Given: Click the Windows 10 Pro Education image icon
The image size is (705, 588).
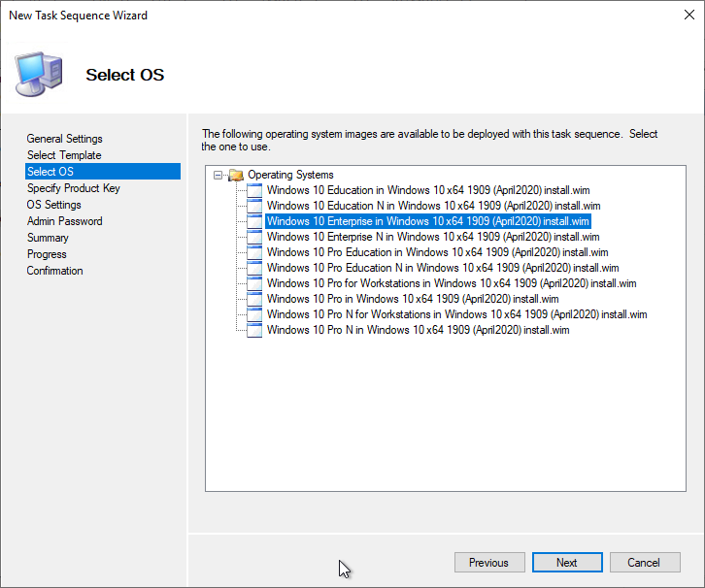Looking at the screenshot, I should click(x=254, y=252).
